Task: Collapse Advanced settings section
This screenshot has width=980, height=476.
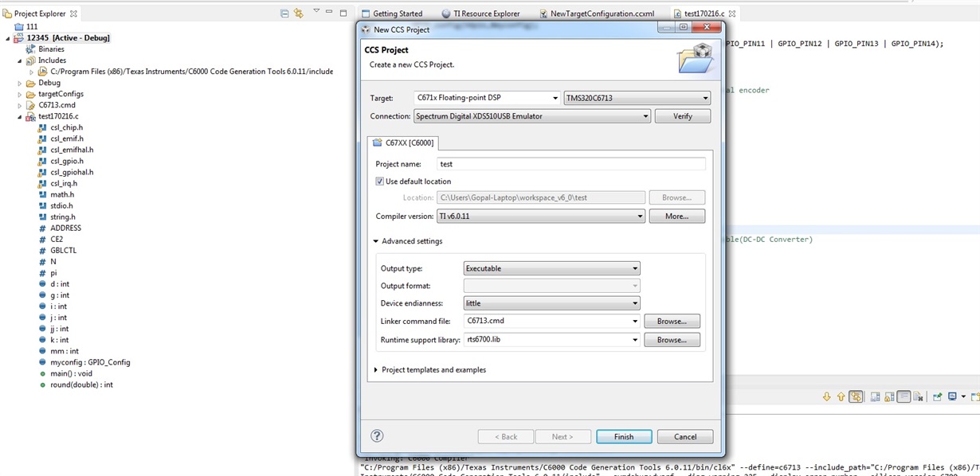Action: tap(377, 241)
